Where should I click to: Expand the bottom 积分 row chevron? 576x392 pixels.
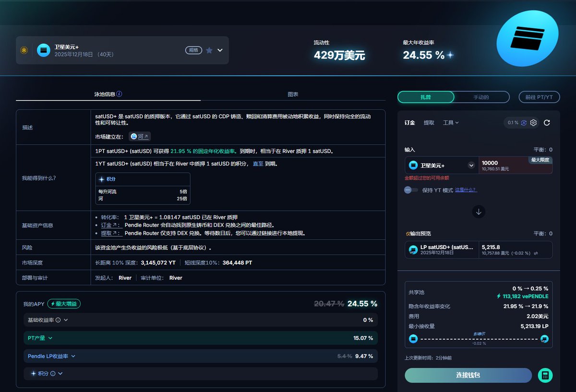[x=60, y=373]
